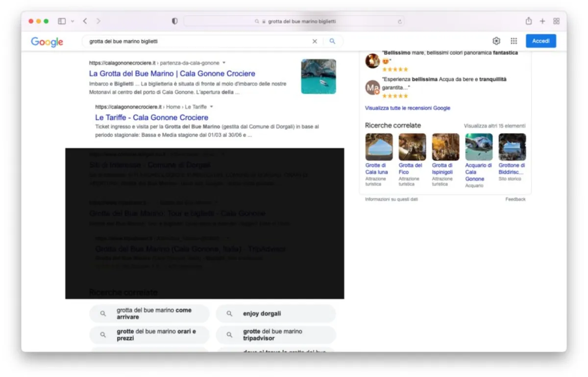
Task: Clear the search query with X
Action: pos(315,41)
